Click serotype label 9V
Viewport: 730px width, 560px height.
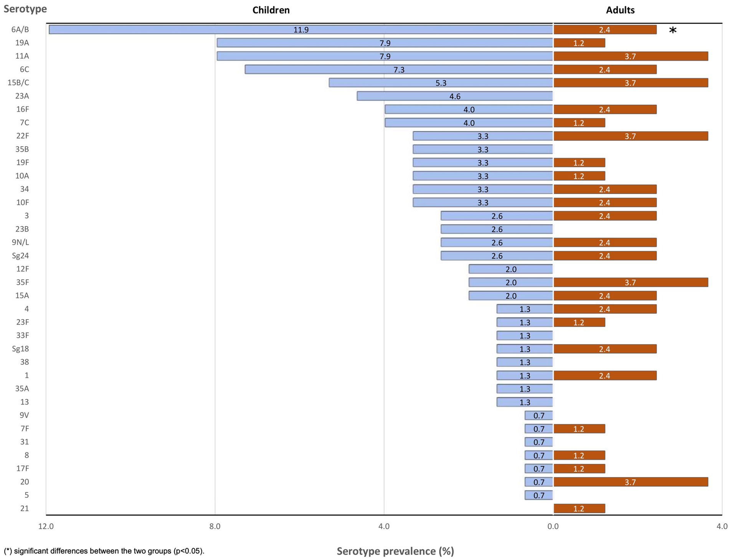[24, 415]
